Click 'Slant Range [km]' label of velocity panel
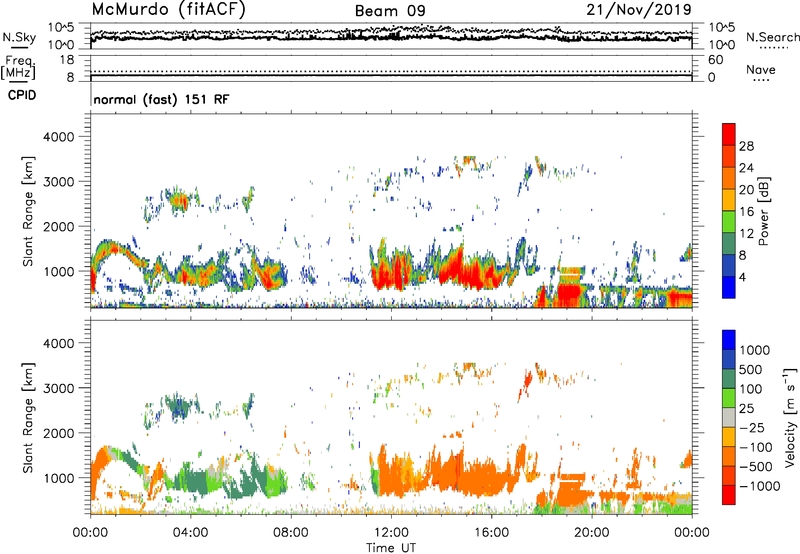 (28, 417)
